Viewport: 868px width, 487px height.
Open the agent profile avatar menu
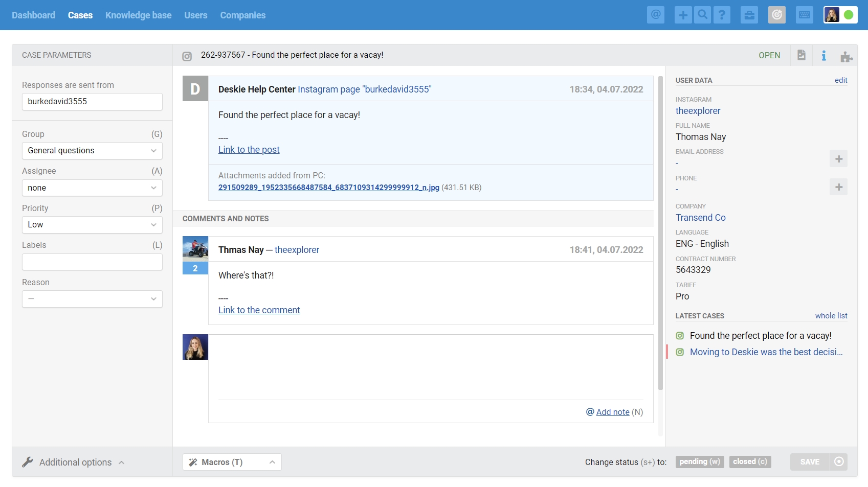[x=832, y=15]
